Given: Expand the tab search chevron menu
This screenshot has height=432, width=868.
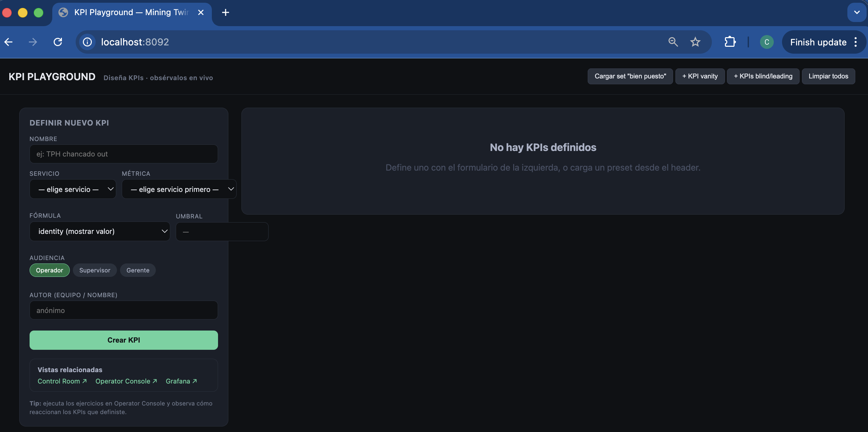Looking at the screenshot, I should coord(857,12).
